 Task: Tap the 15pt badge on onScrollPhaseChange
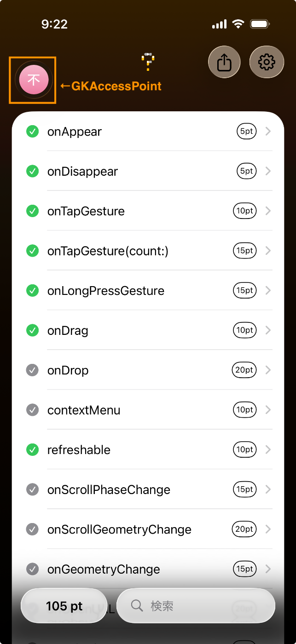(x=244, y=489)
